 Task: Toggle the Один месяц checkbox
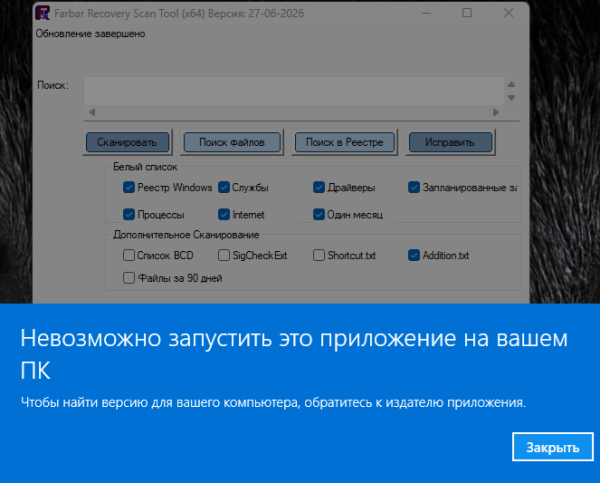319,214
